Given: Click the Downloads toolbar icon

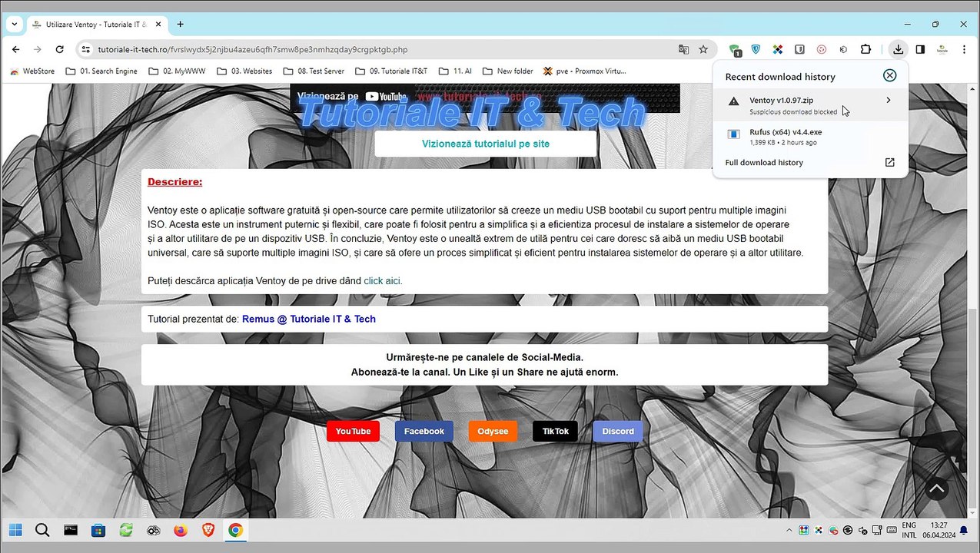Looking at the screenshot, I should pyautogui.click(x=898, y=49).
